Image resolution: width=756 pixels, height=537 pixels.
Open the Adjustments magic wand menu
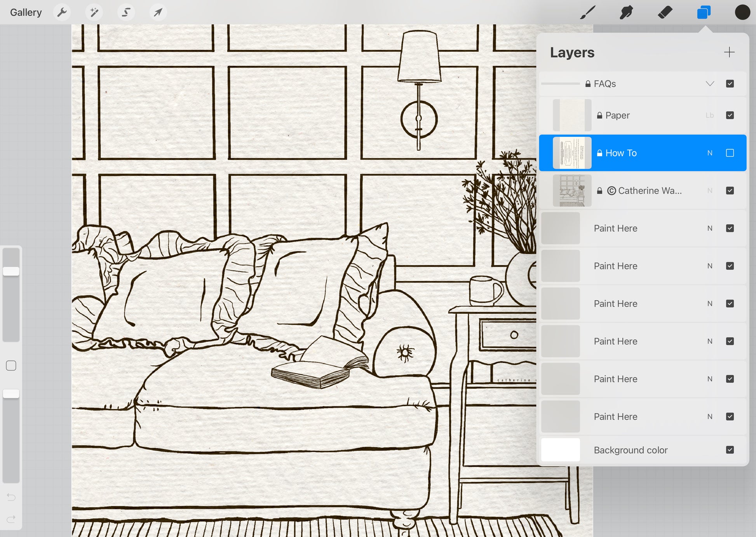tap(94, 12)
